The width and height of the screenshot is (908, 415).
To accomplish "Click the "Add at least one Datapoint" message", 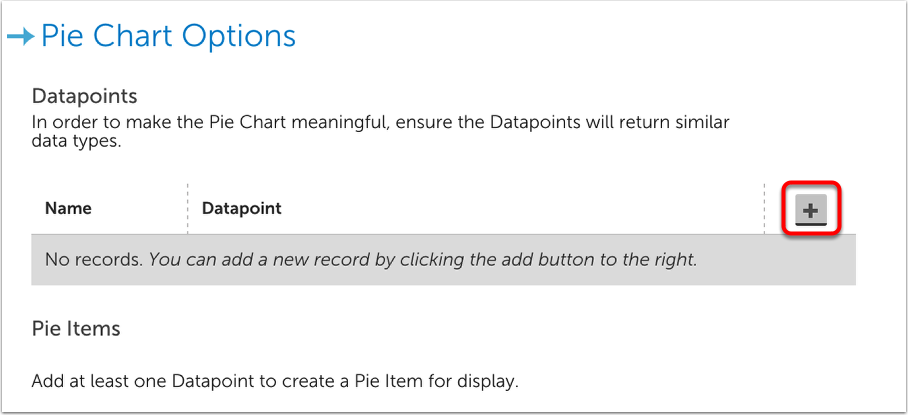I will 275,381.
